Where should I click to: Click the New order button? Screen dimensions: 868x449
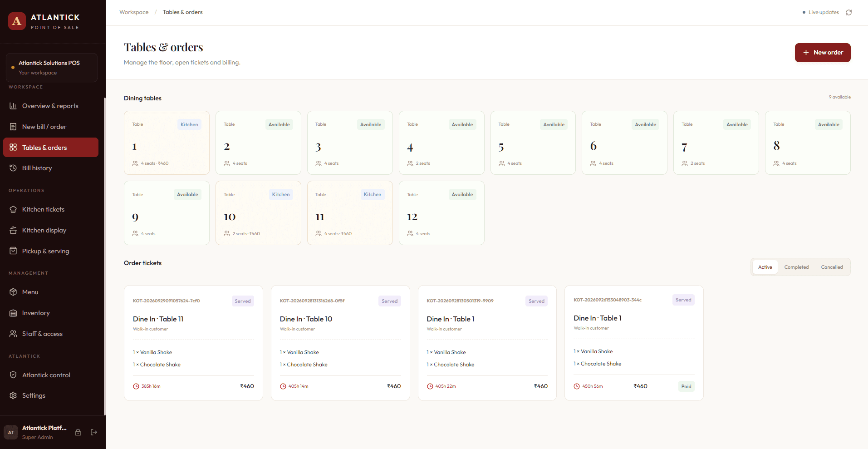click(823, 53)
